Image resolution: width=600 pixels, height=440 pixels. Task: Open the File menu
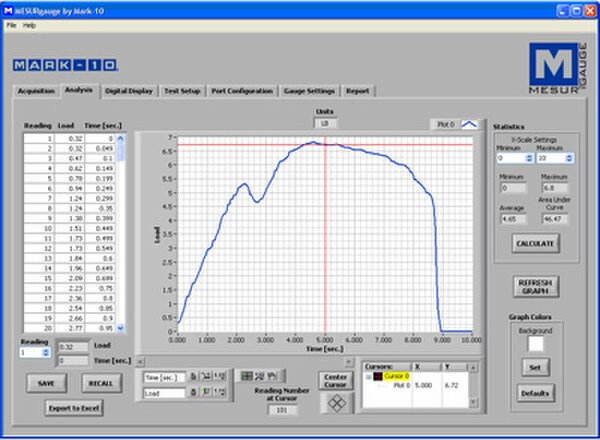tap(11, 26)
